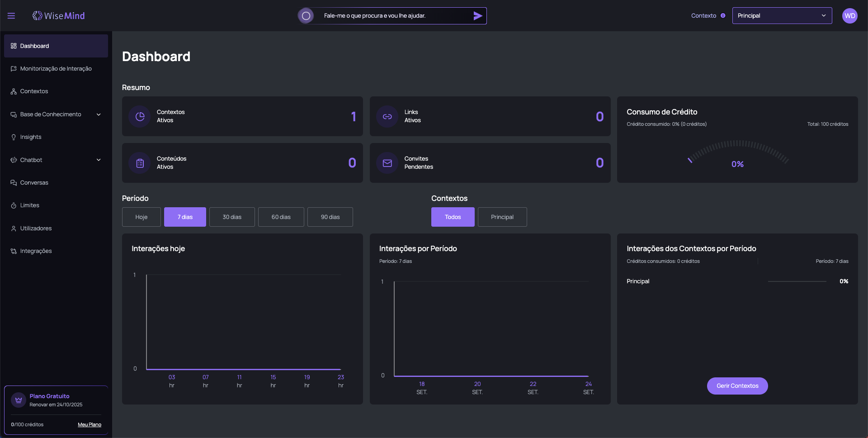The height and width of the screenshot is (438, 868).
Task: Click the Convites Pendentes envelope icon
Action: point(387,163)
